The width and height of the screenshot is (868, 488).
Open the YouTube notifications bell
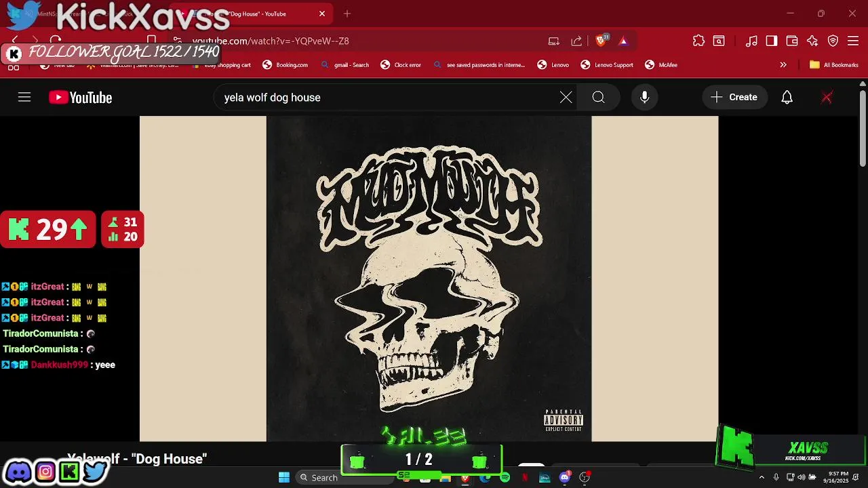coord(787,98)
